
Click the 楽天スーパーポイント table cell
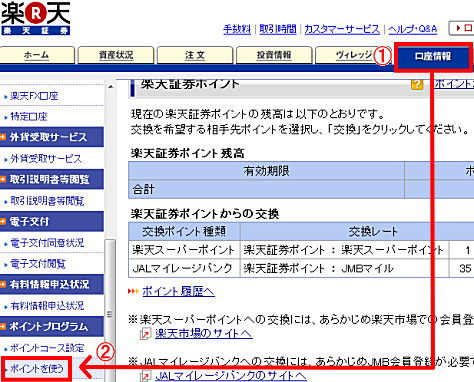click(x=184, y=250)
